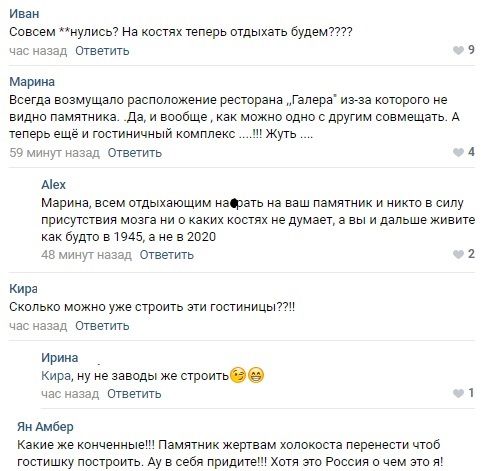Viewport: 482px width, 471px height.
Task: Like Ирина's reply using the heart icon
Action: tap(458, 393)
